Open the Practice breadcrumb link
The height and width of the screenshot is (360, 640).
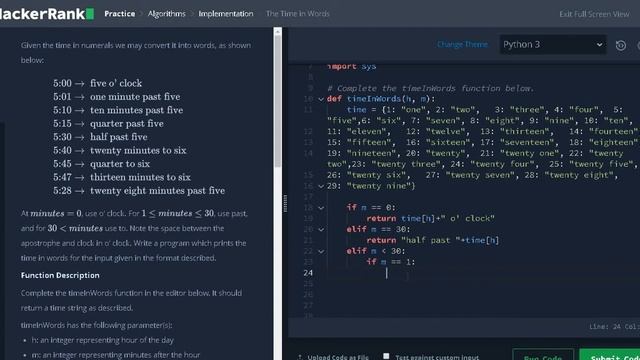click(120, 13)
